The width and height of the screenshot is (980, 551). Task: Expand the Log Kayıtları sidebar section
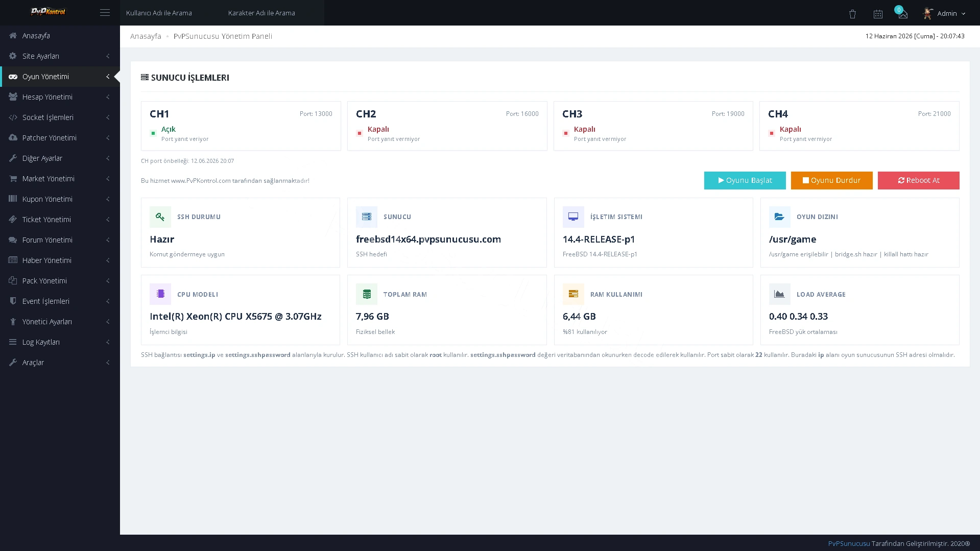point(60,342)
